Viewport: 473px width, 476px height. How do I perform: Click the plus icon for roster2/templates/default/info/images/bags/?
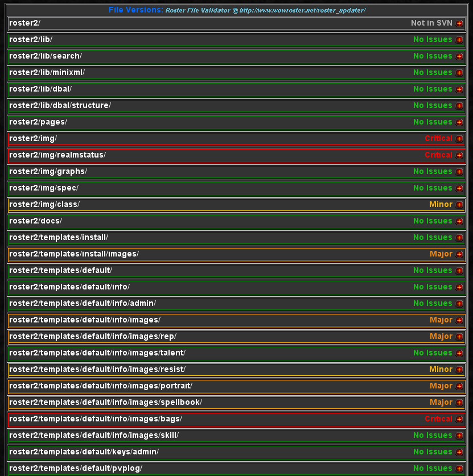click(459, 419)
